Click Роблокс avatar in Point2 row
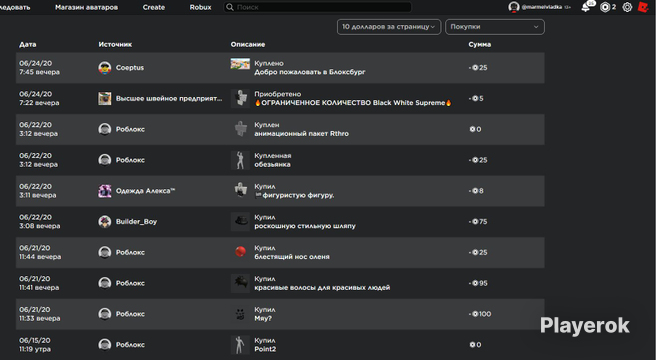Image resolution: width=656 pixels, height=360 pixels. 105,345
